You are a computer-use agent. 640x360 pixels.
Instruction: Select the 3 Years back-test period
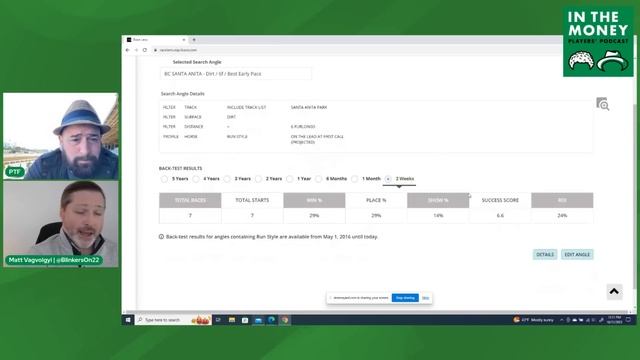[x=227, y=179]
